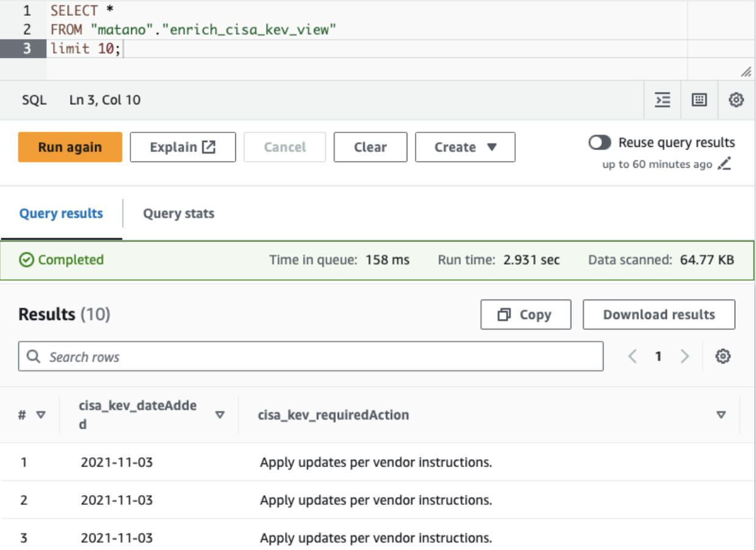Click the Data scanned 64.77 KB value

707,260
